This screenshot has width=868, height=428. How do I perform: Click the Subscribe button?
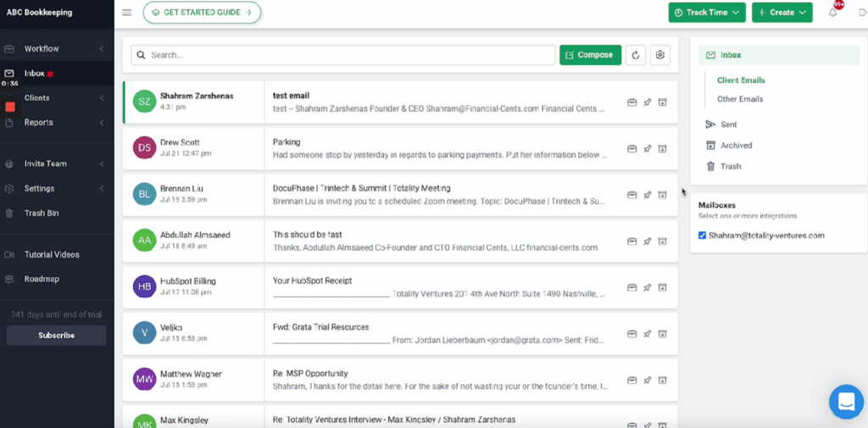point(56,336)
